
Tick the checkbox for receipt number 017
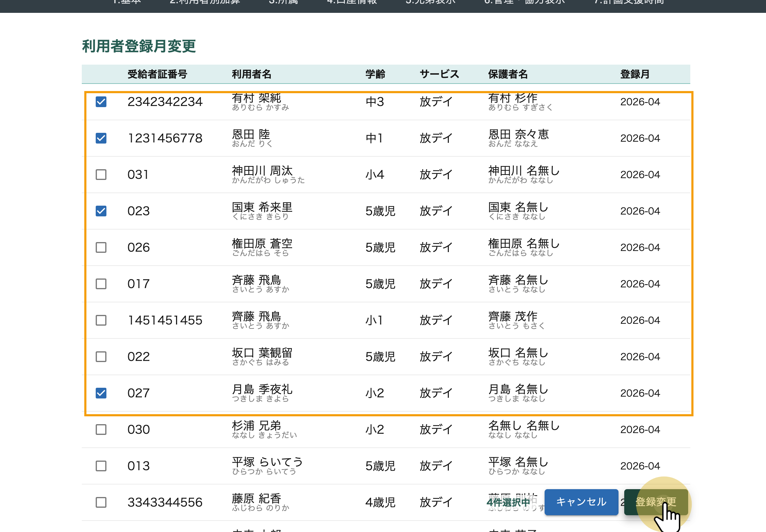[x=101, y=284]
